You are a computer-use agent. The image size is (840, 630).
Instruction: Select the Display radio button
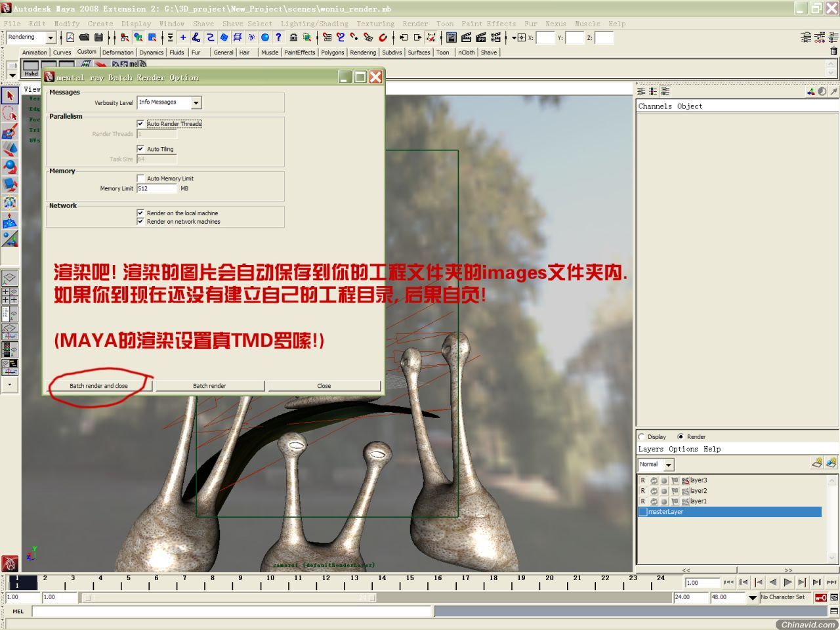click(x=641, y=436)
